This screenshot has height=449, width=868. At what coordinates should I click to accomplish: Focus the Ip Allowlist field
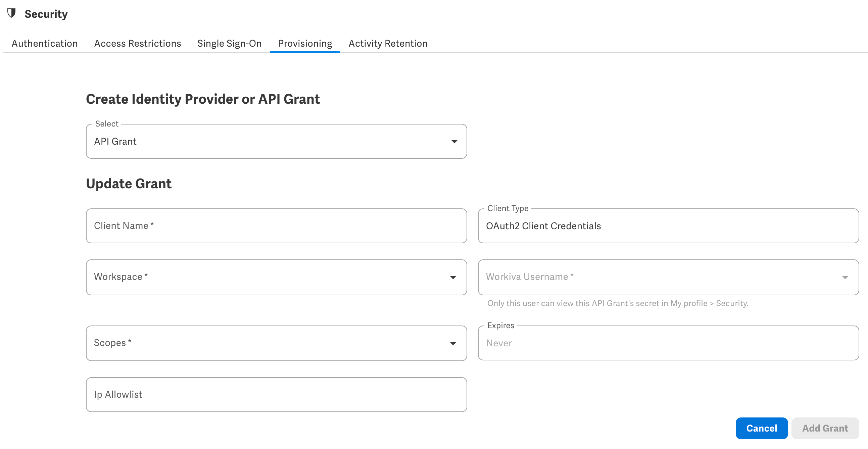(x=276, y=394)
